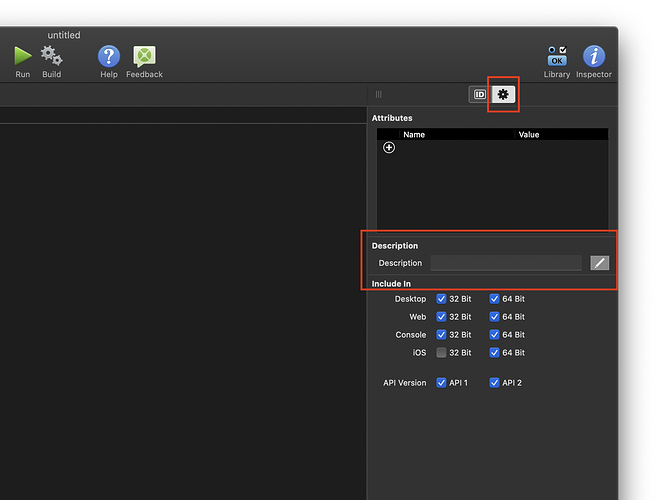Viewport: 658px width, 500px height.
Task: Click the Attributes section heading
Action: click(x=392, y=118)
